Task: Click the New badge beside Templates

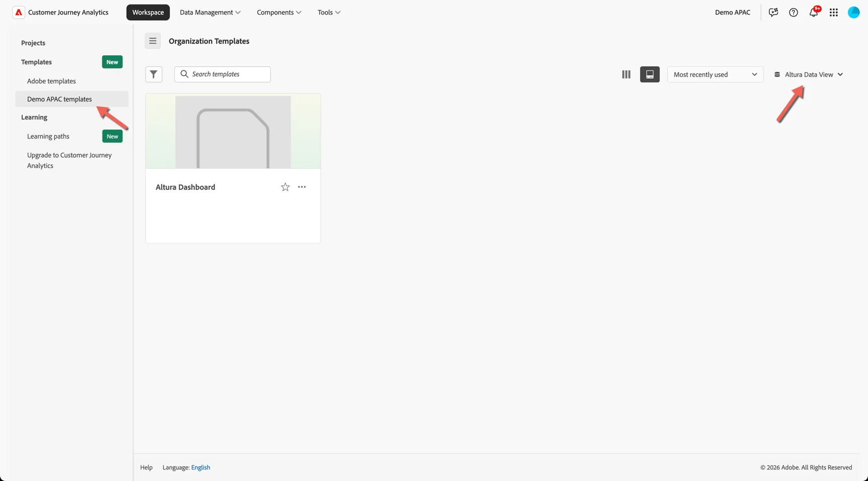Action: point(113,62)
